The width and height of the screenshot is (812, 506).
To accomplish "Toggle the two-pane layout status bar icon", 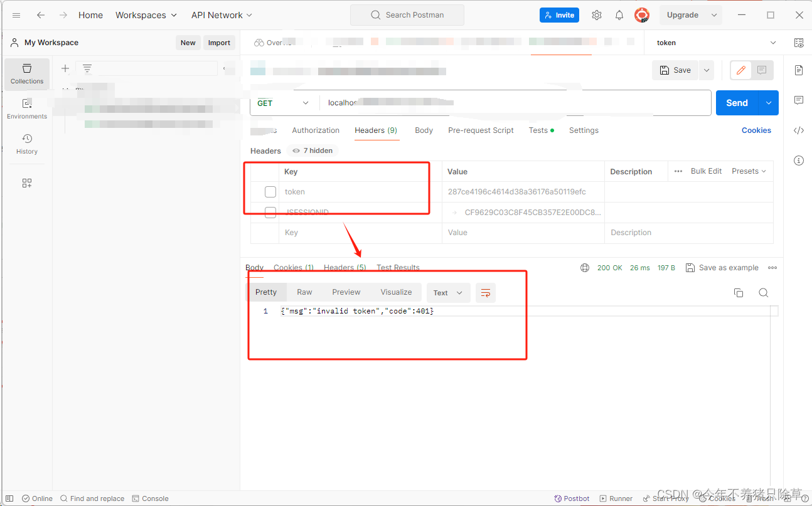I will click(9, 498).
